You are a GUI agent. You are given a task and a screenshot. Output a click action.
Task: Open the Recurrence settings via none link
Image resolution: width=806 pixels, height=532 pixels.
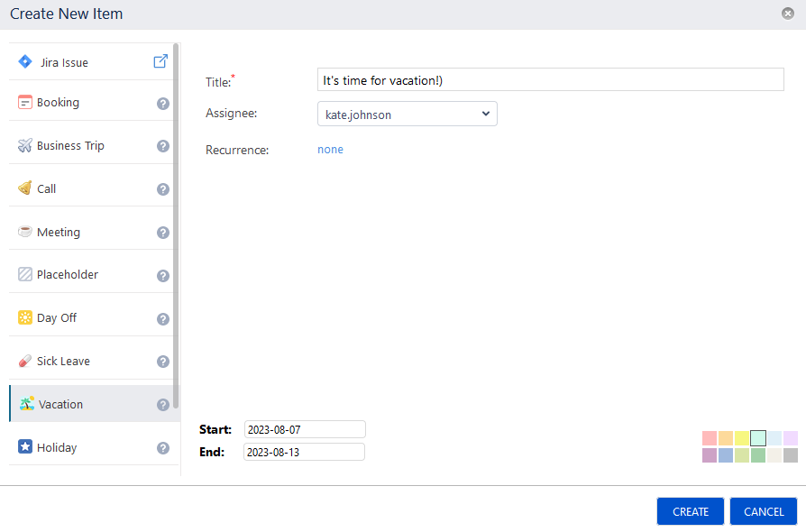(x=330, y=150)
